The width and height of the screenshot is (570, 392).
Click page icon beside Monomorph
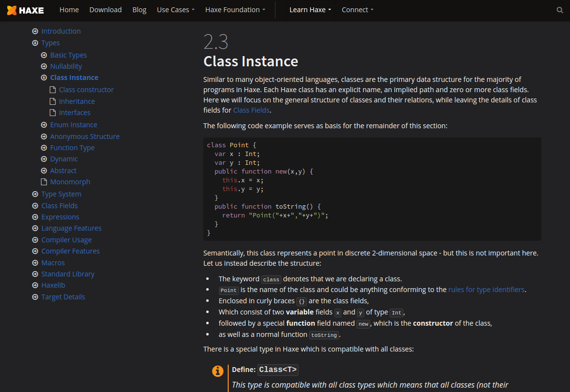(x=44, y=182)
